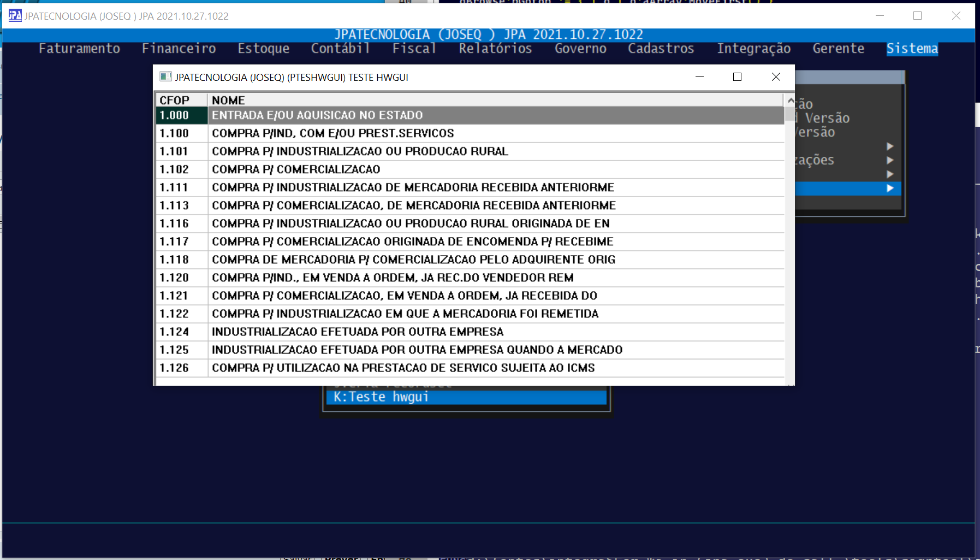The width and height of the screenshot is (980, 560).
Task: Expand the third submenu arrow in Sistema dropdown
Action: coord(890,174)
